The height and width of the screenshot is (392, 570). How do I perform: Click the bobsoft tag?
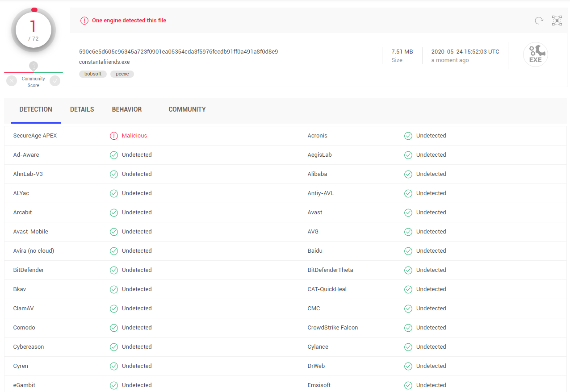[x=93, y=74]
